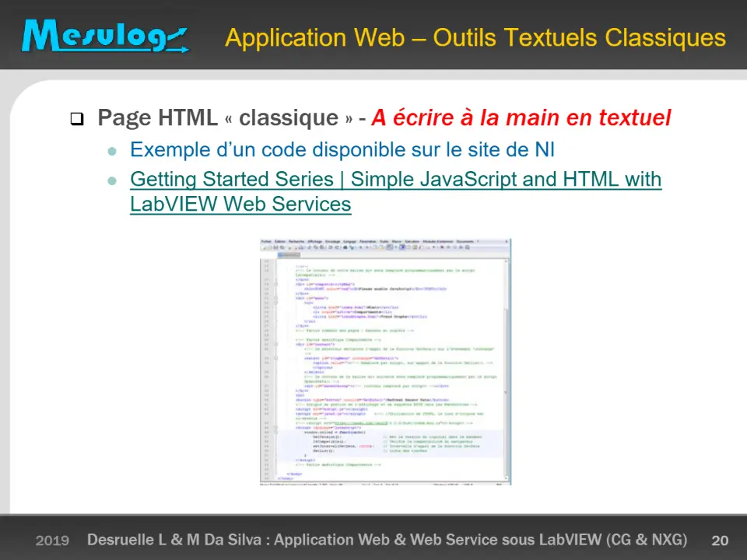The image size is (747, 560).
Task: Click the Mesulog logo
Action: [105, 36]
